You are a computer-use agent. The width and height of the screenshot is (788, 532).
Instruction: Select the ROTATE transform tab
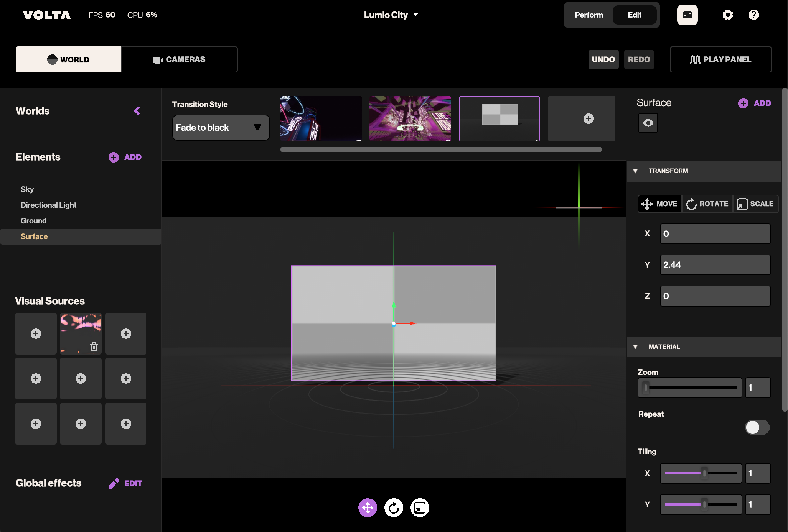(x=707, y=204)
